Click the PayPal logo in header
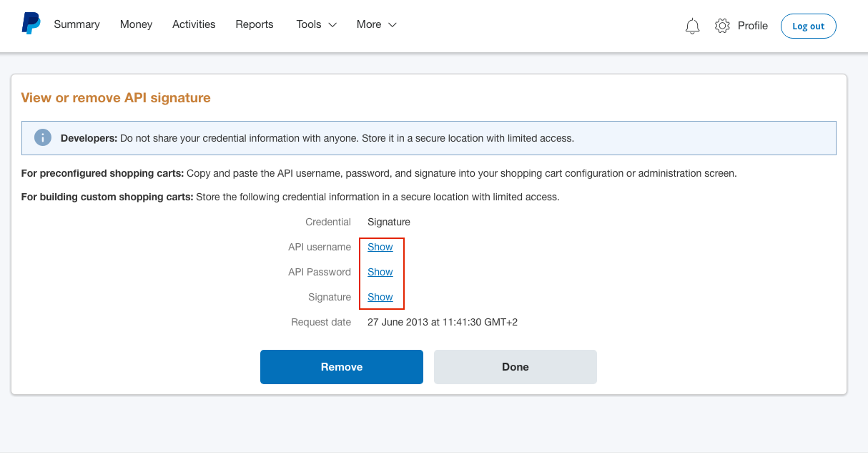Screen dimensions: 868x455 point(31,24)
